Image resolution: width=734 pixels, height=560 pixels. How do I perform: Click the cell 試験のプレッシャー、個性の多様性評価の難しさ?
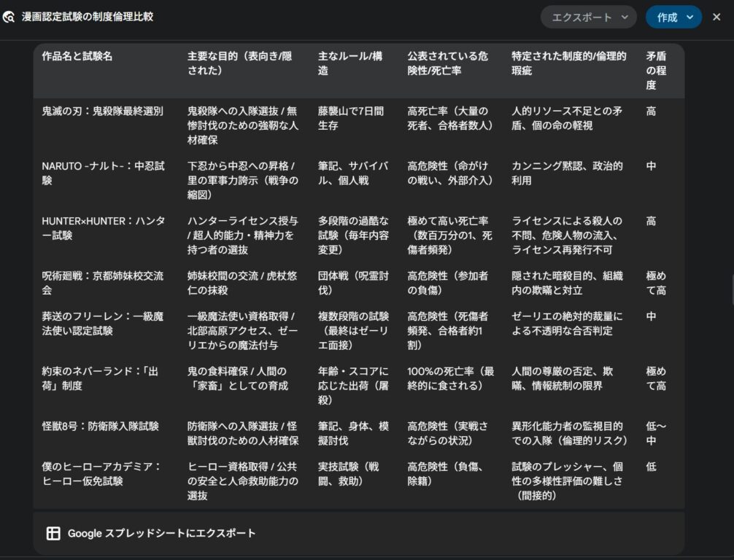coord(567,481)
